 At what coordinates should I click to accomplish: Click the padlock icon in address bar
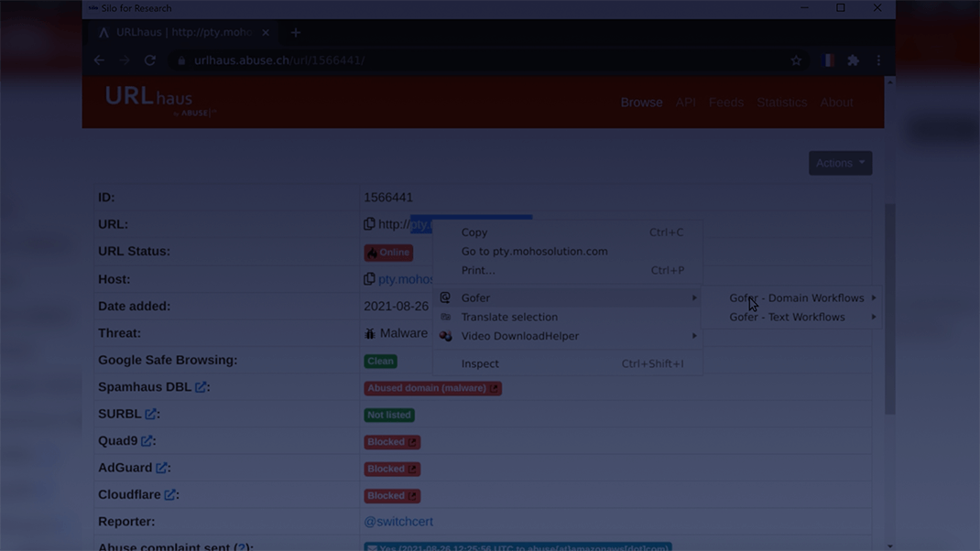coord(182,60)
